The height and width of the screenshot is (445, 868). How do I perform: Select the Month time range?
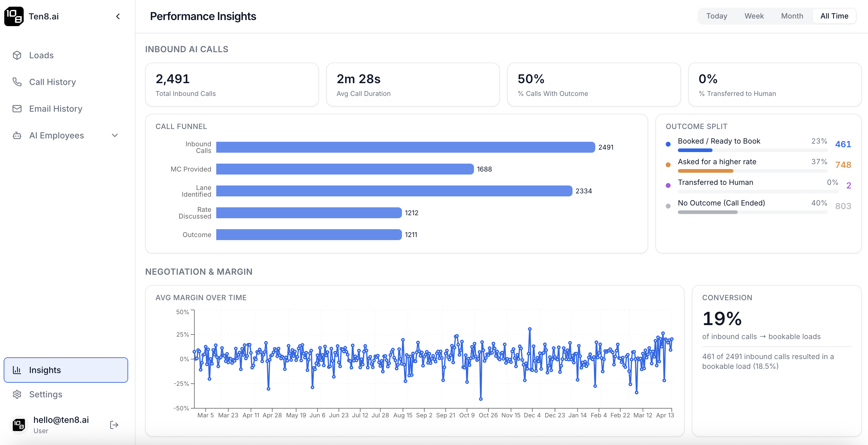coord(792,16)
